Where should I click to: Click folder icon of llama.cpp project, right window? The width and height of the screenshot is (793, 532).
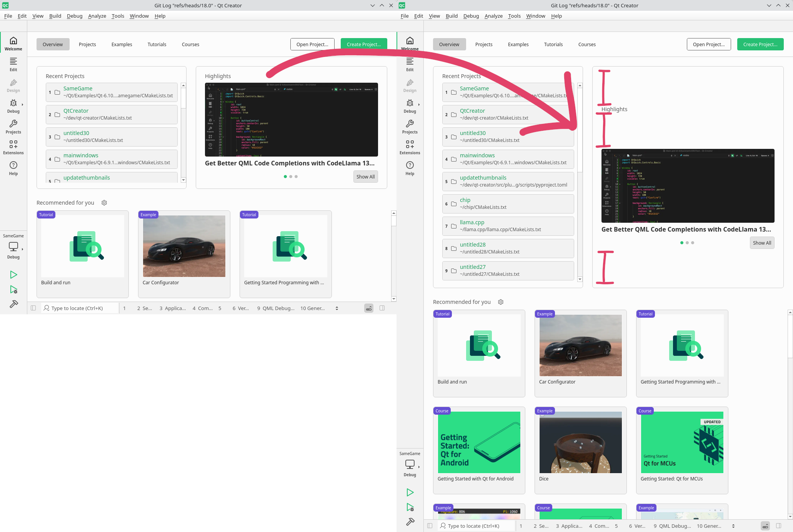[454, 226]
